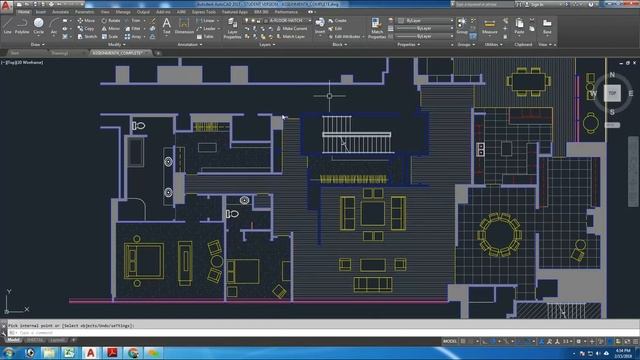Click Make Current layer button
The image size is (640, 360).
click(291, 29)
